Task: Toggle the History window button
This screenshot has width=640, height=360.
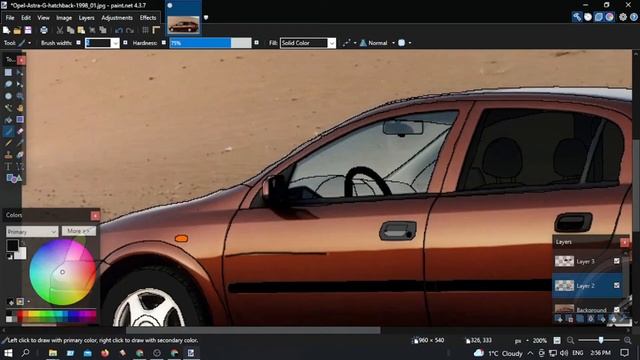Action: click(588, 17)
